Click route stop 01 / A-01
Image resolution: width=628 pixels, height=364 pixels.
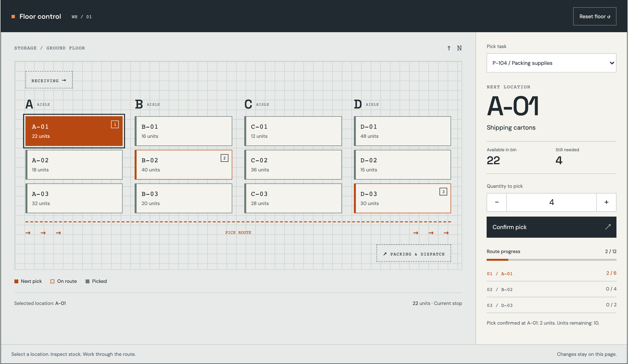[x=551, y=273]
